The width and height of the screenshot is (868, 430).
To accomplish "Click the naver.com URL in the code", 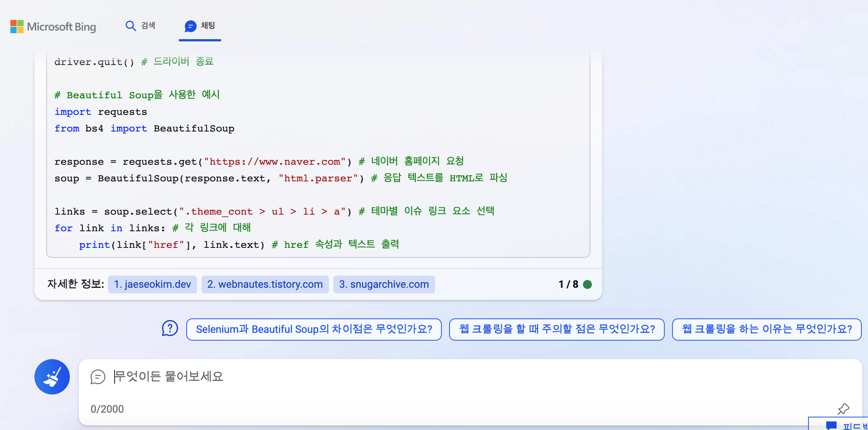I will (x=275, y=162).
